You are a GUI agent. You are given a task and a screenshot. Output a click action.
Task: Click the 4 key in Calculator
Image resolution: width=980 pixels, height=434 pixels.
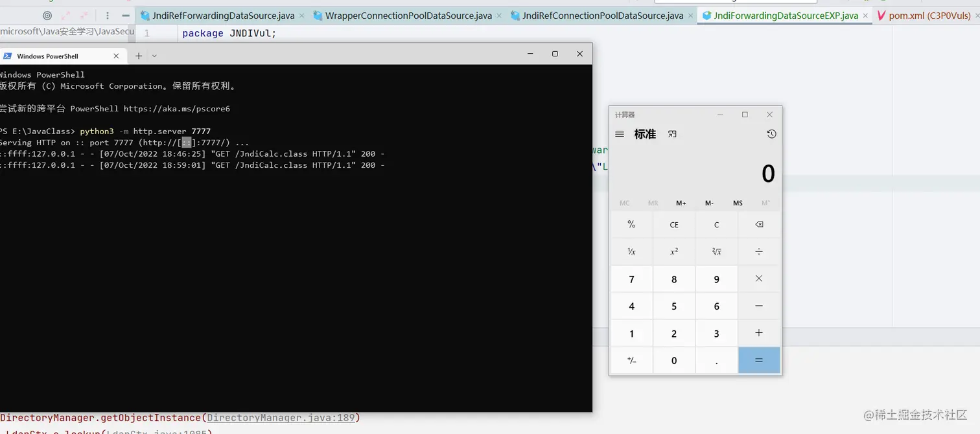click(631, 306)
